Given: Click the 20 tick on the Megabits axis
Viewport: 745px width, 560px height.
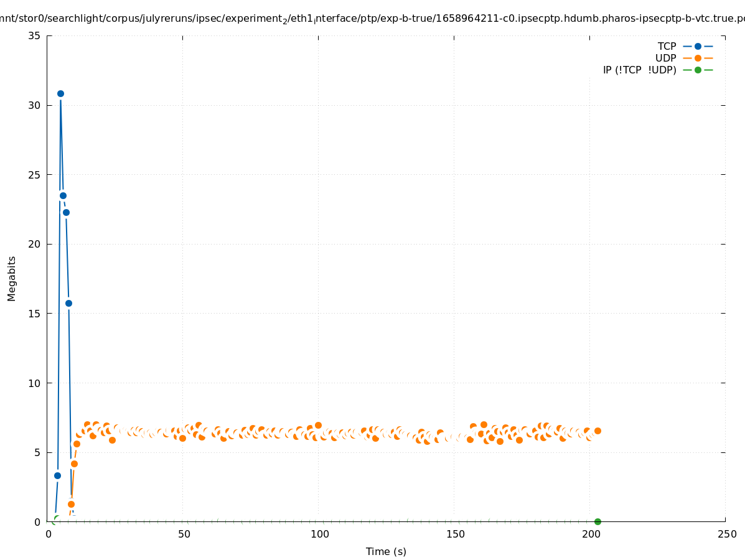Looking at the screenshot, I should tap(35, 244).
